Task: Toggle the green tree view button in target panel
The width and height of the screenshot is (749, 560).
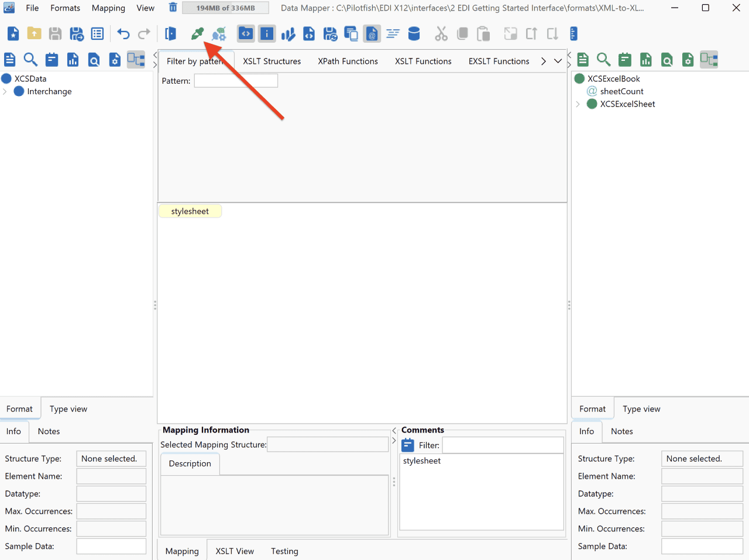Action: [709, 60]
